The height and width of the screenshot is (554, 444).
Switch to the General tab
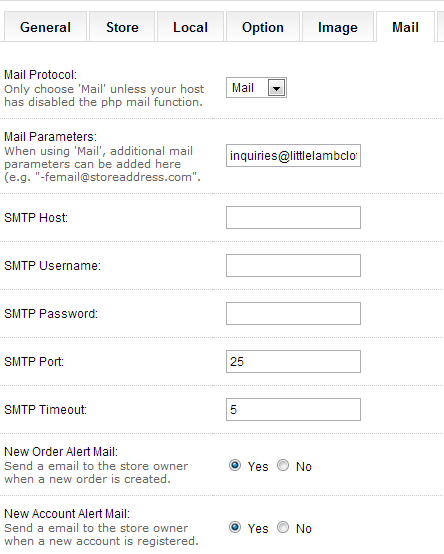(x=45, y=27)
